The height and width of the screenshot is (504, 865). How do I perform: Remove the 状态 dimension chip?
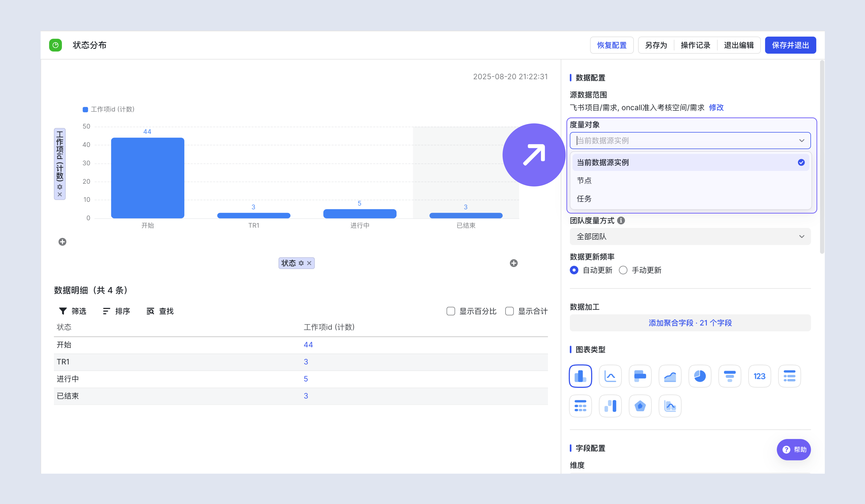[309, 263]
